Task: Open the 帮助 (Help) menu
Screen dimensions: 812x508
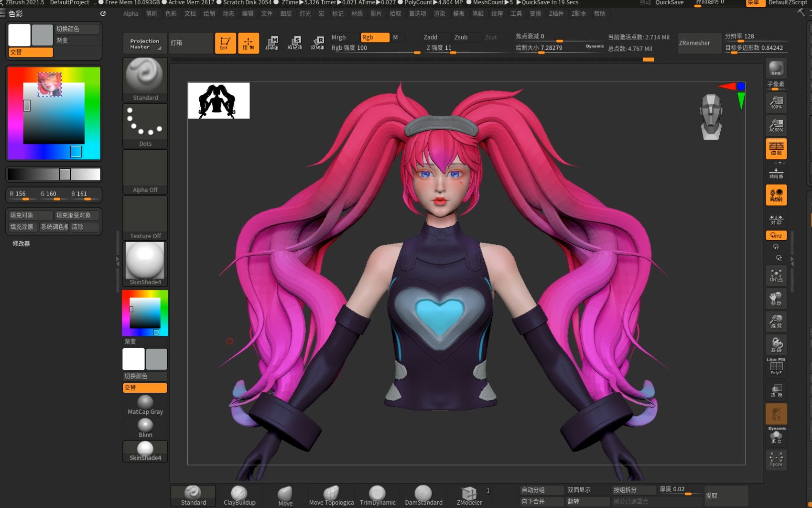Action: [x=600, y=13]
